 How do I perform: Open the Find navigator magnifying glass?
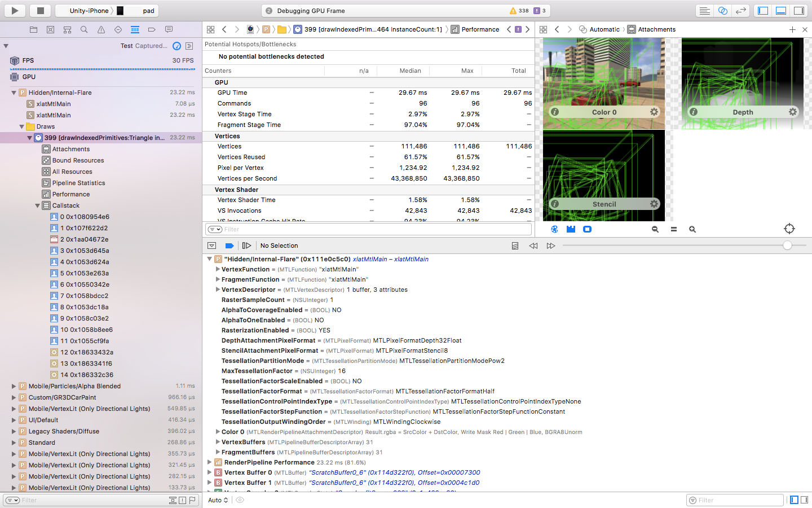click(84, 30)
